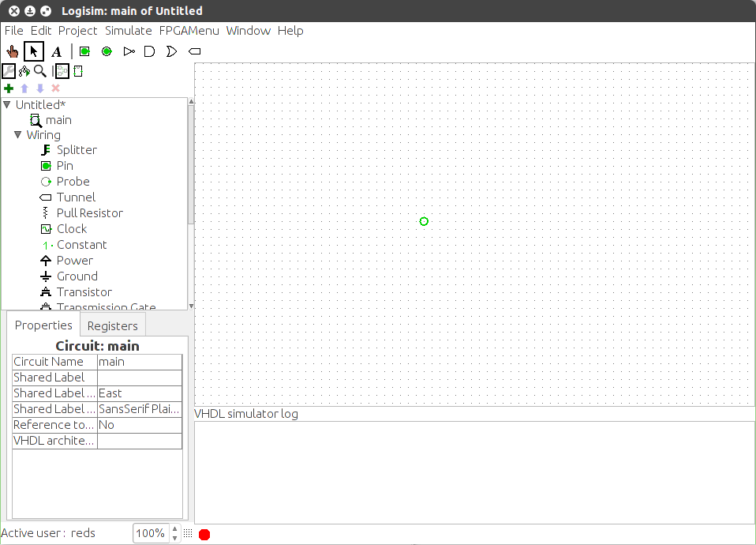Select the Power icon in the Wiring list
The height and width of the screenshot is (545, 756).
[x=46, y=261]
